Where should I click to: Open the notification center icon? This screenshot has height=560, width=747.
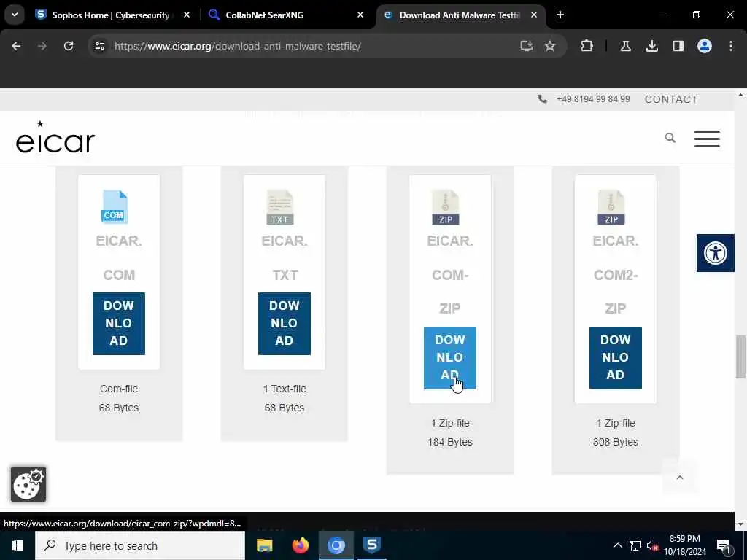pos(724,545)
